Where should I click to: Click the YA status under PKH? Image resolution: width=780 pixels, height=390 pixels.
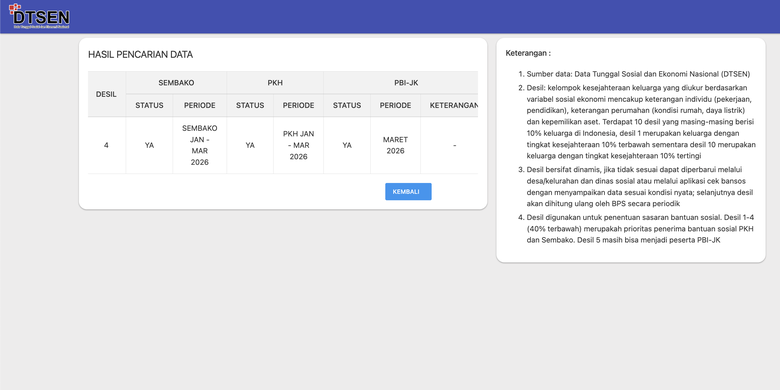[x=250, y=145]
